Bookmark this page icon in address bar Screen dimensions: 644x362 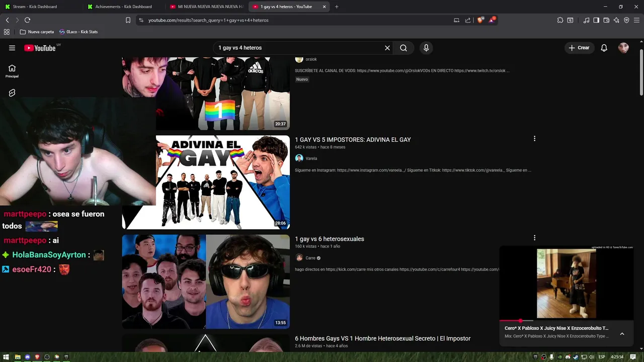tap(128, 20)
